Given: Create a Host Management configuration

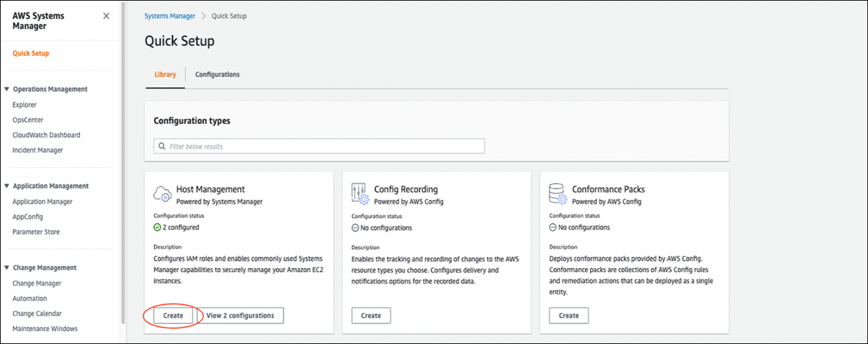Looking at the screenshot, I should [174, 315].
